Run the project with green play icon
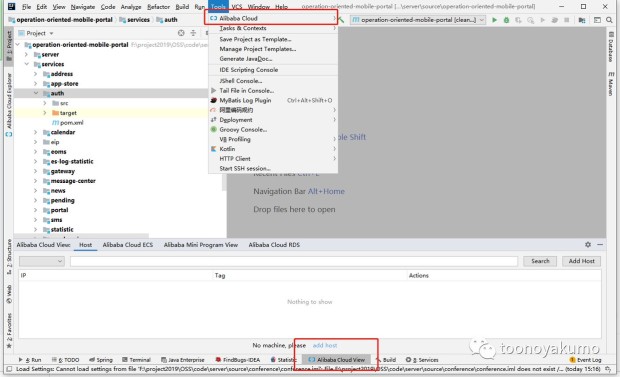620x377 pixels. tap(494, 20)
